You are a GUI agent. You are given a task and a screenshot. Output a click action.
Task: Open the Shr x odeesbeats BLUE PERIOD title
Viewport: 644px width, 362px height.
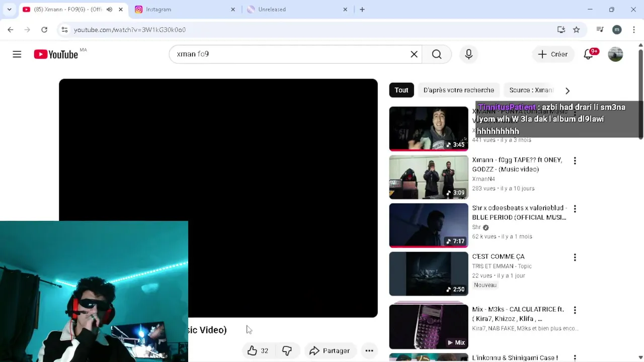[520, 213]
